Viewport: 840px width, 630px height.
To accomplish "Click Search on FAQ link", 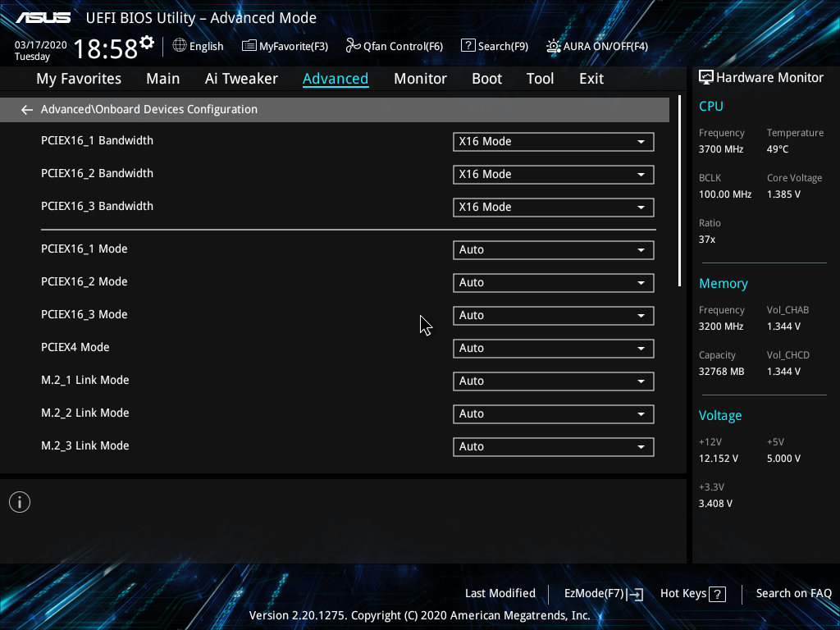I will tap(793, 593).
